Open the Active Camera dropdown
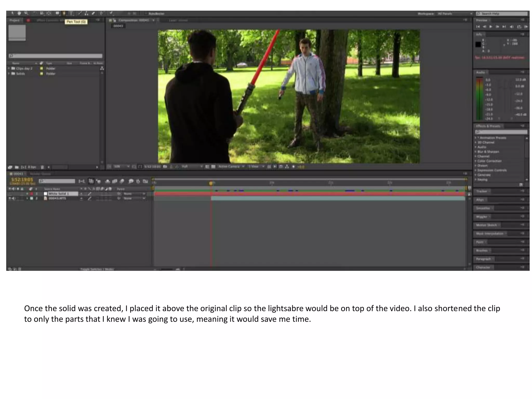The width and height of the screenshot is (532, 399). [x=231, y=167]
